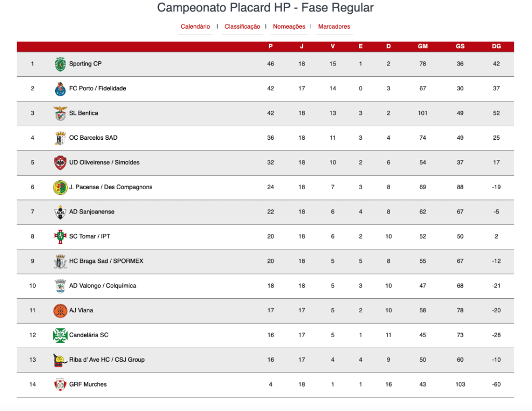Click the HC Braga Sad crest
Screen dimensions: 532x411
point(60,261)
